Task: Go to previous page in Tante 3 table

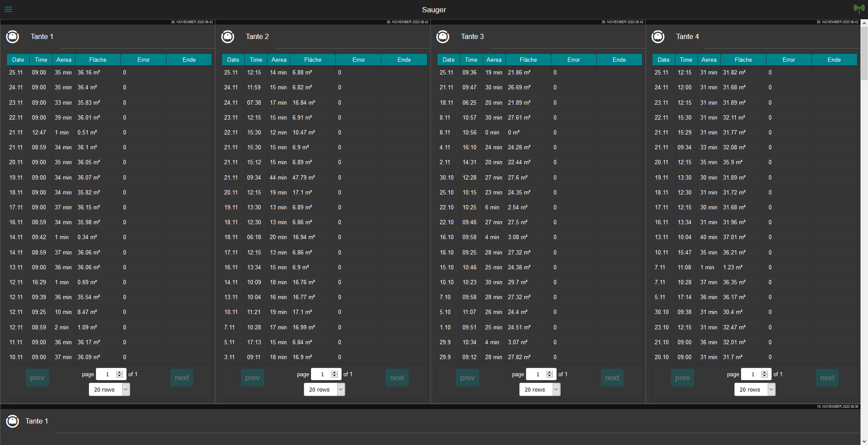Action: click(467, 378)
